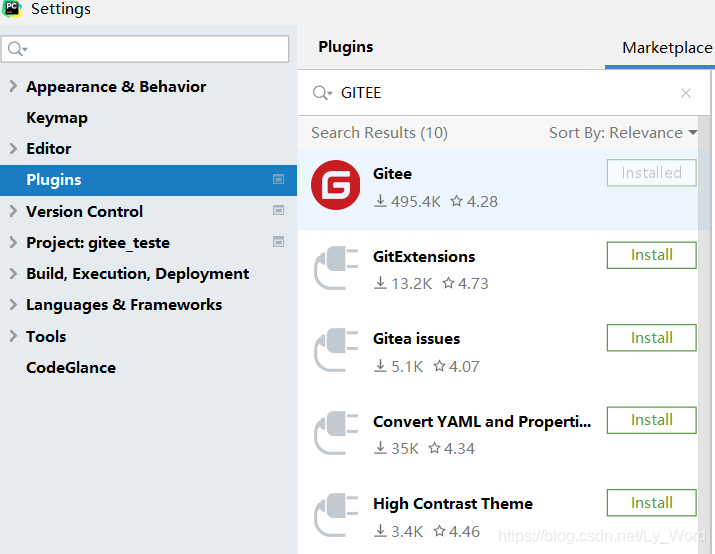The height and width of the screenshot is (554, 715).
Task: Click the Gitea issues plugin icon
Action: pos(335,352)
